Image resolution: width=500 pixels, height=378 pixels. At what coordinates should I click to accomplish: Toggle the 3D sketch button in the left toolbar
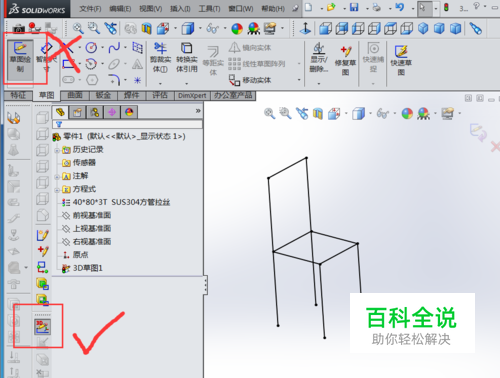click(x=42, y=327)
